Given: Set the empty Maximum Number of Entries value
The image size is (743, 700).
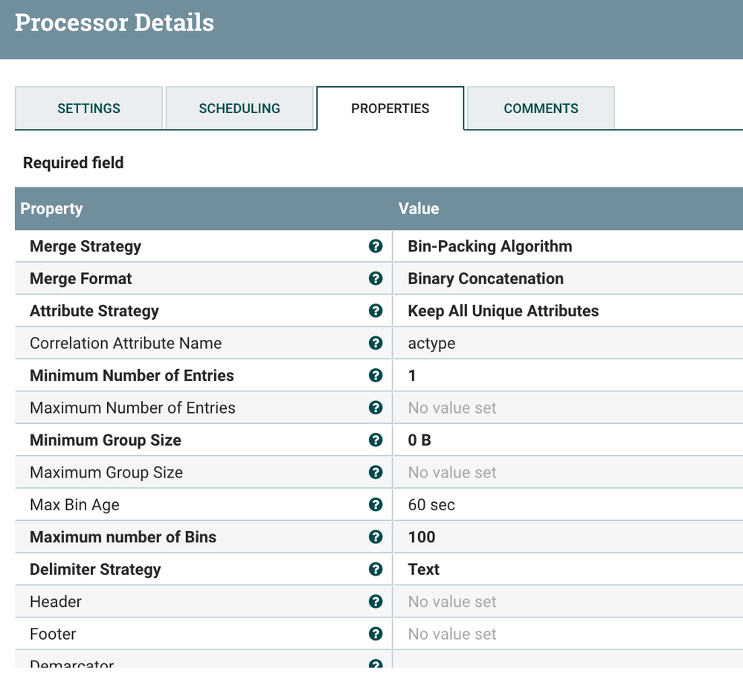Looking at the screenshot, I should click(452, 408).
